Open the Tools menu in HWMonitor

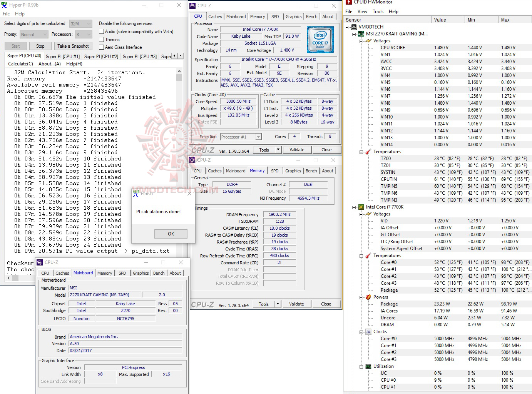[378, 11]
